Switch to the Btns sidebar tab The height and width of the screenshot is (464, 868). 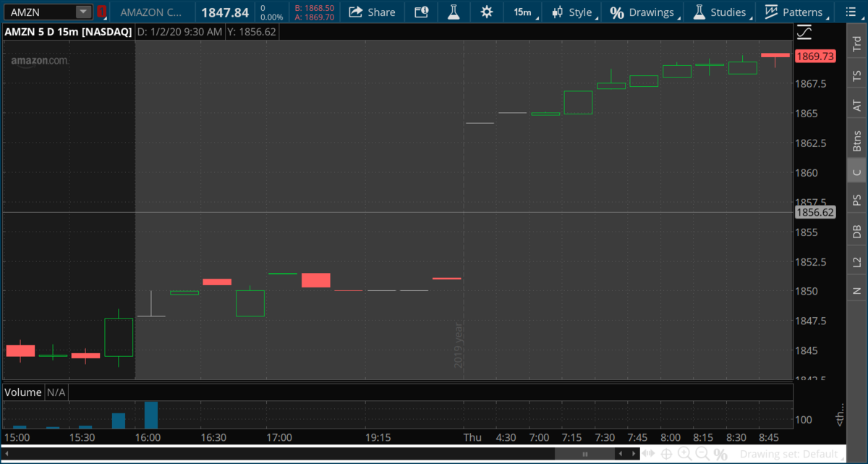(x=857, y=140)
